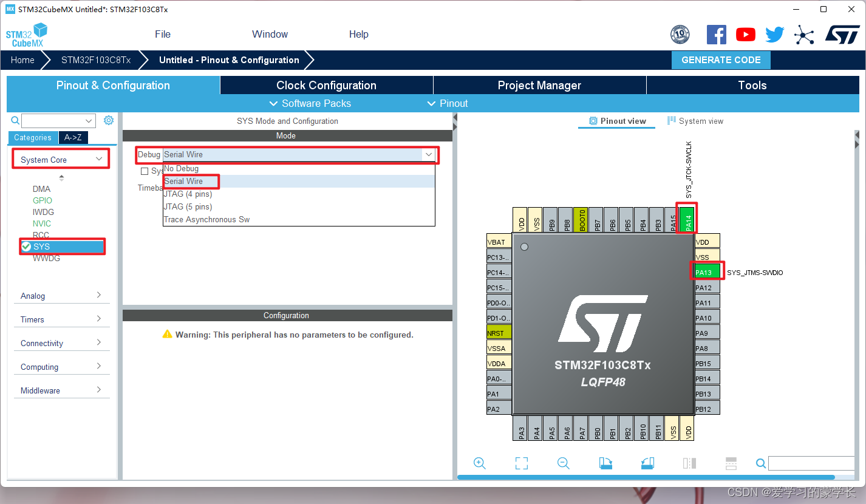Select the green PA13 SWDIO pin
The height and width of the screenshot is (504, 866).
pyautogui.click(x=707, y=272)
